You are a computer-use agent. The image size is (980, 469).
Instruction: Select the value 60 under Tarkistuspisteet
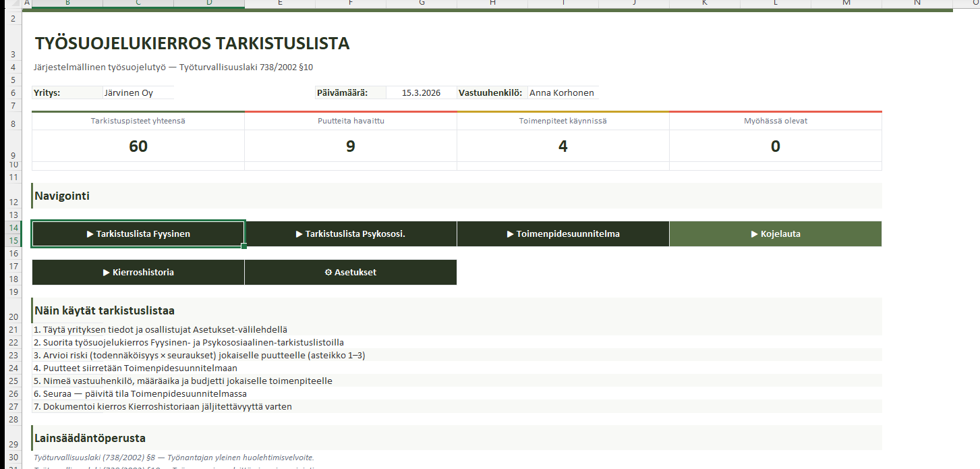click(138, 146)
